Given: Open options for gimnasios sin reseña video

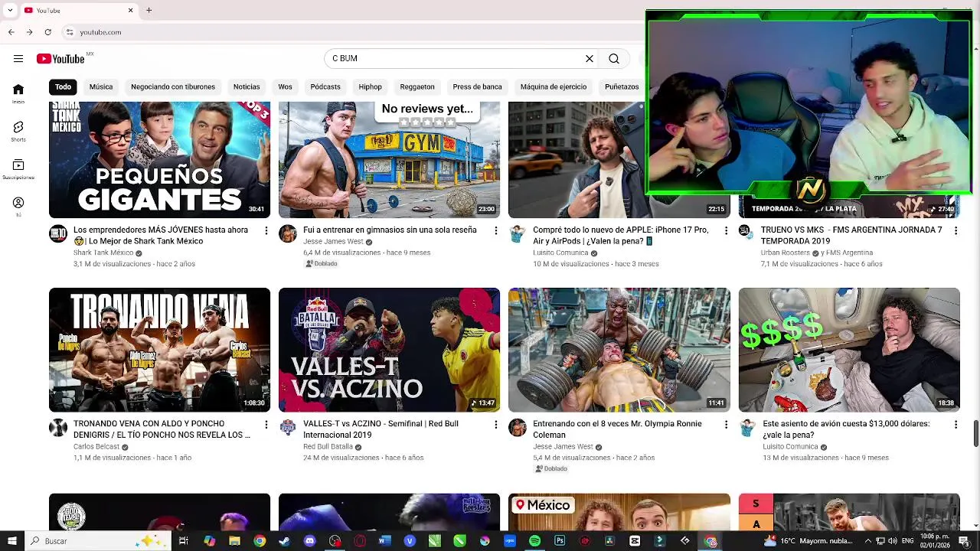Looking at the screenshot, I should (x=496, y=230).
